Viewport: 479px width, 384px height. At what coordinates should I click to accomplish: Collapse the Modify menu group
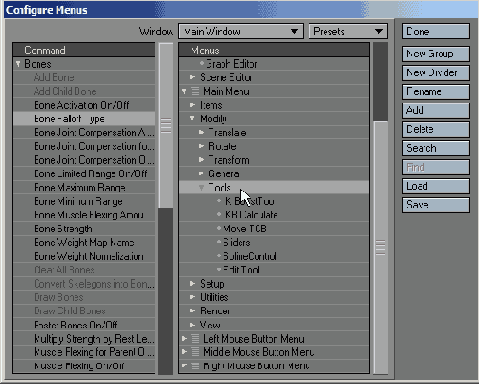[x=192, y=119]
